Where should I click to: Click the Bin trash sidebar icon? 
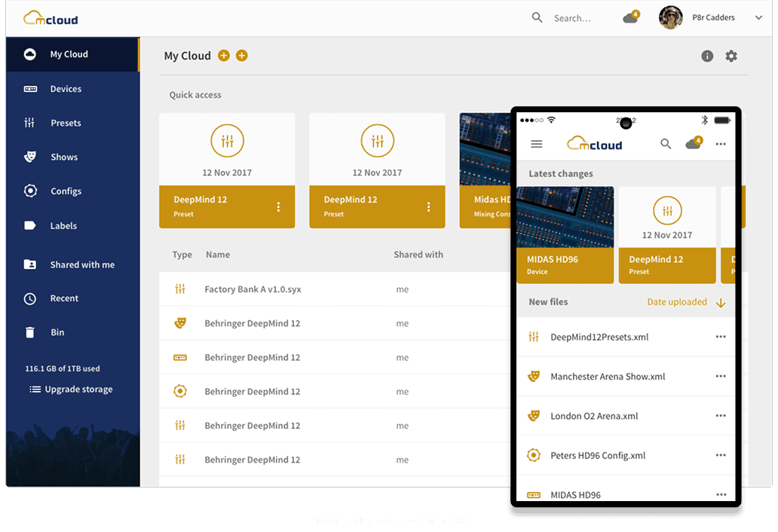[29, 332]
